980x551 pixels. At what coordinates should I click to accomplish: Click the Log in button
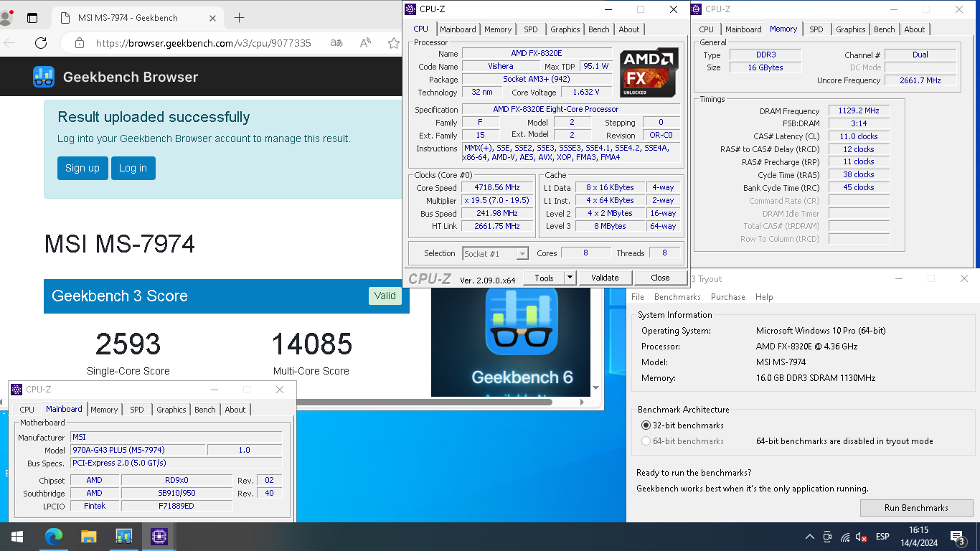133,168
